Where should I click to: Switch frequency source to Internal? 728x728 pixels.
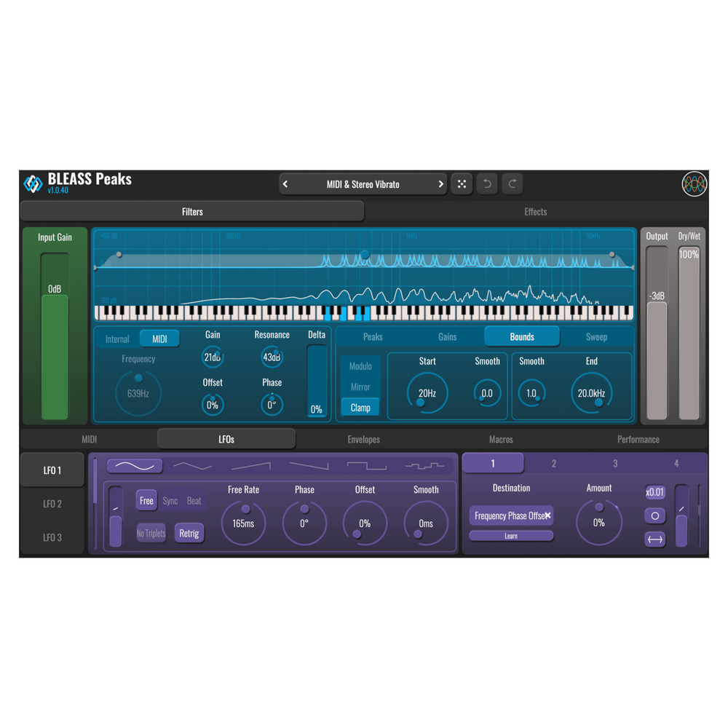tap(117, 339)
